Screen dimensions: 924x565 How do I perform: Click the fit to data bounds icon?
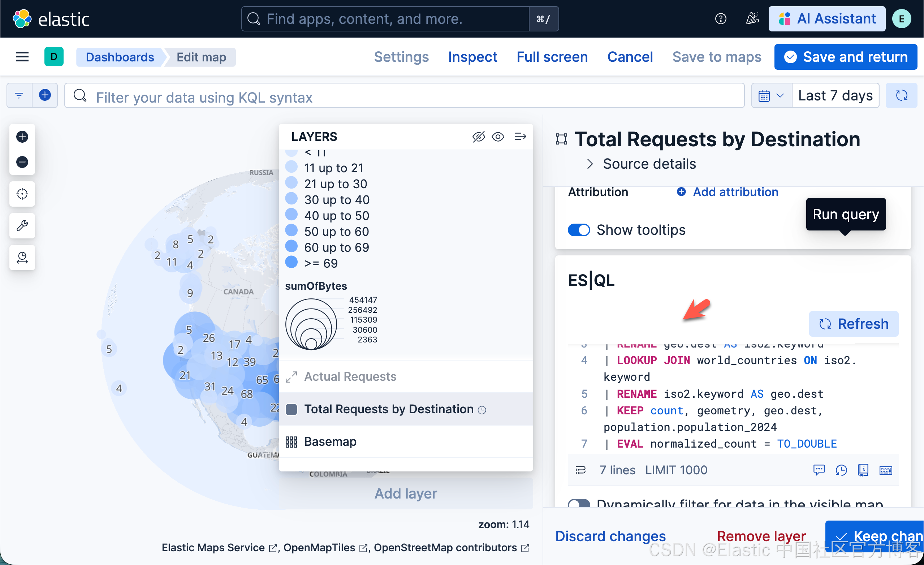22,194
